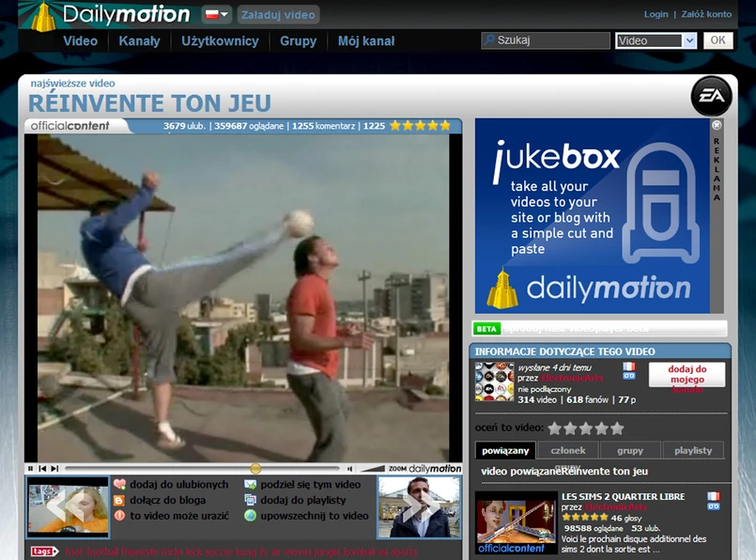Click the dodaj do playlisty icon
Viewport: 756px width, 560px height.
click(x=250, y=500)
